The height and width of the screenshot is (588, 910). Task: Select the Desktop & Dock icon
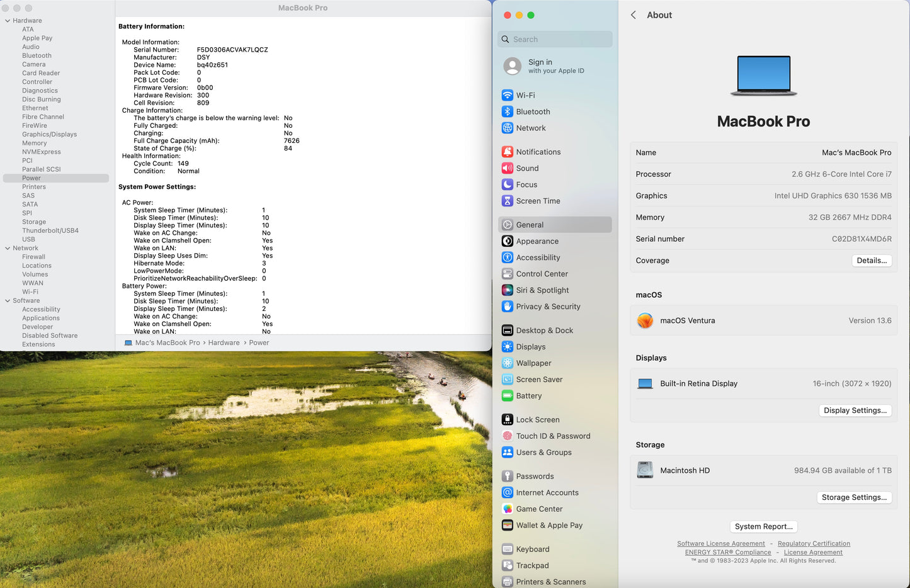click(x=508, y=331)
